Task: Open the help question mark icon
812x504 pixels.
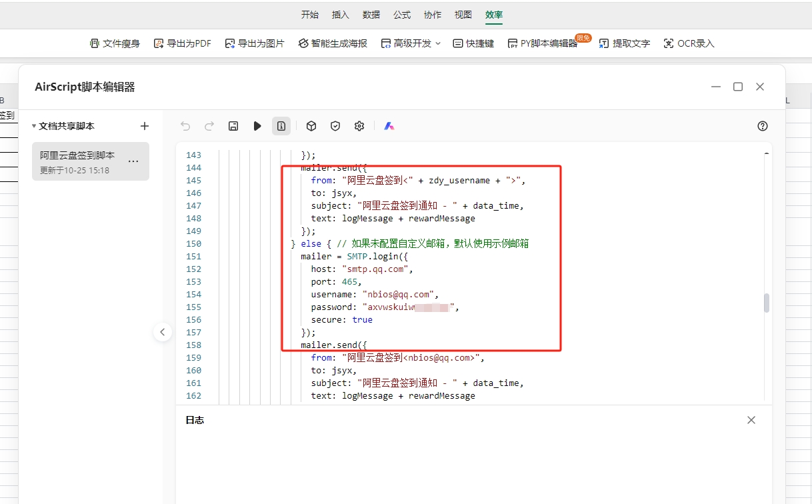Action: click(x=763, y=126)
